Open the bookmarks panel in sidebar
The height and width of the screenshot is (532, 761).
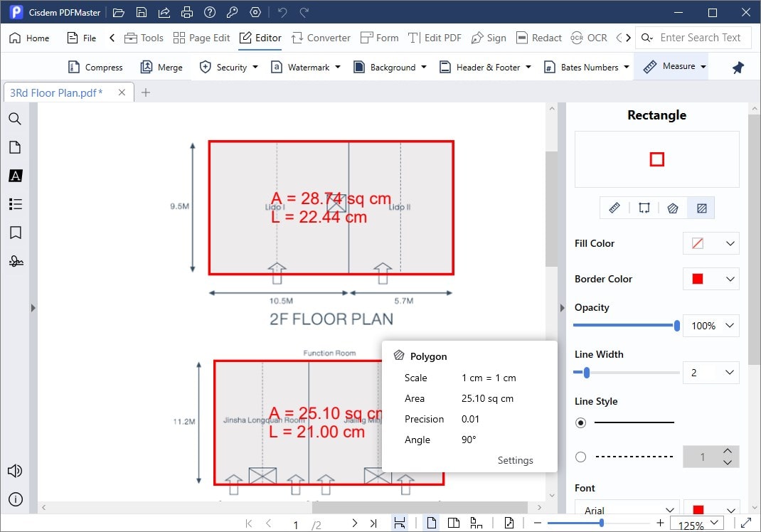pos(15,233)
